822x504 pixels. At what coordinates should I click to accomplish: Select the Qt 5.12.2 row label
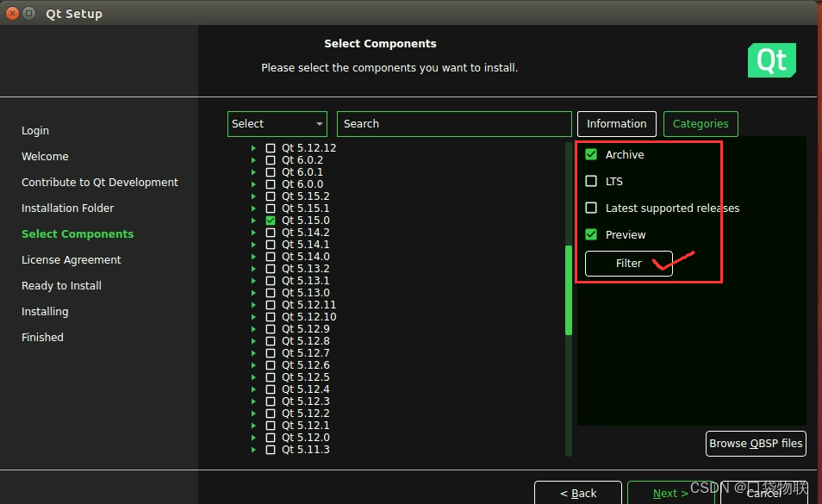point(306,414)
